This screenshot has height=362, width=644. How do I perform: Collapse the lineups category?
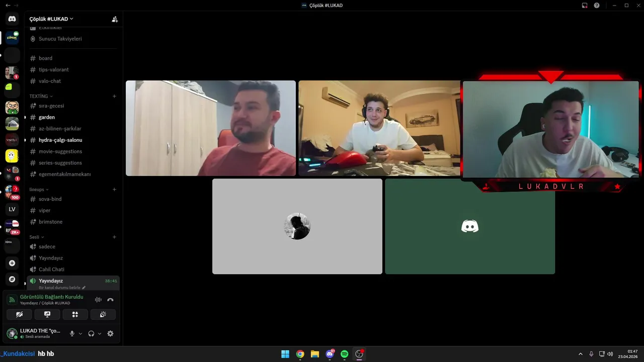tap(39, 190)
